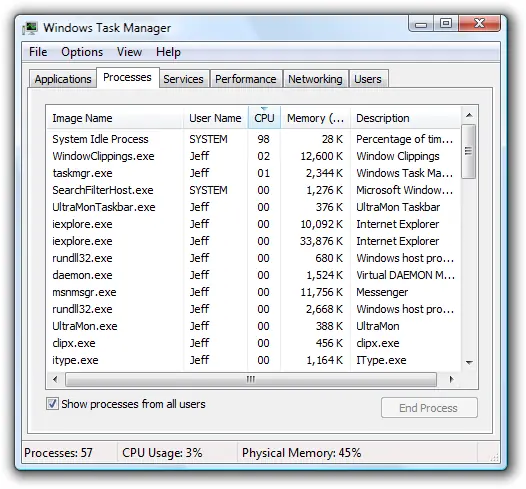Select the Networking tab
The width and height of the screenshot is (526, 489).
315,79
